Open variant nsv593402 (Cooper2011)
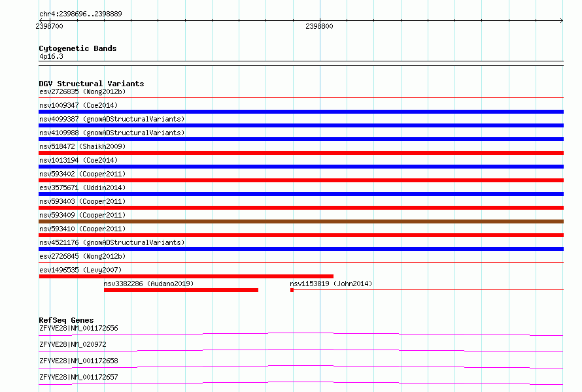This screenshot has width=582, height=392. click(x=82, y=174)
